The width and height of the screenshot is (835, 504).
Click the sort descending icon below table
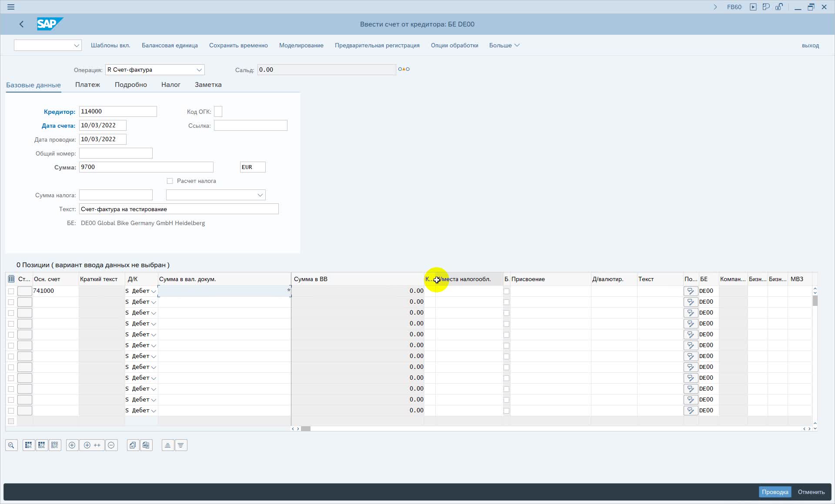181,445
